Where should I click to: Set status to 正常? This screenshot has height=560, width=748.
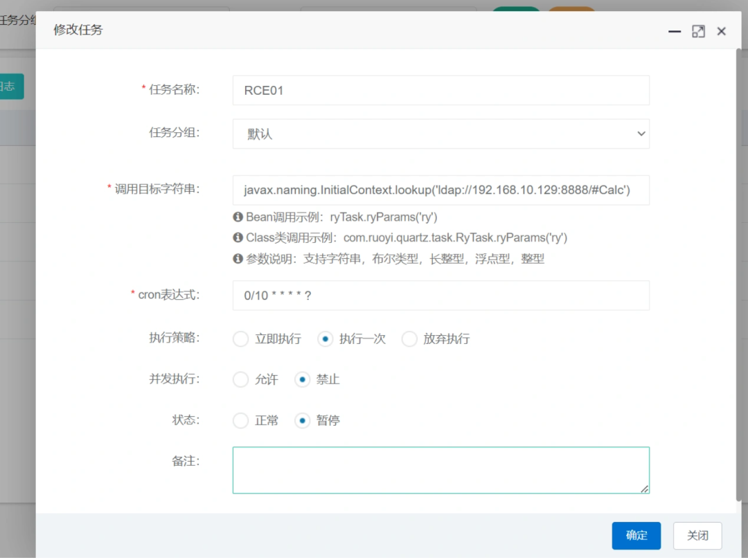coord(240,421)
